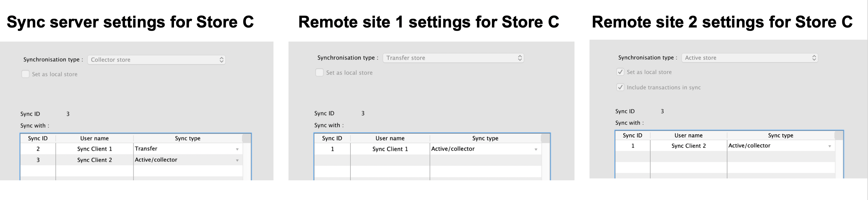
Task: Select Sync Client 1 row in Remote site 1 table
Action: [x=390, y=149]
